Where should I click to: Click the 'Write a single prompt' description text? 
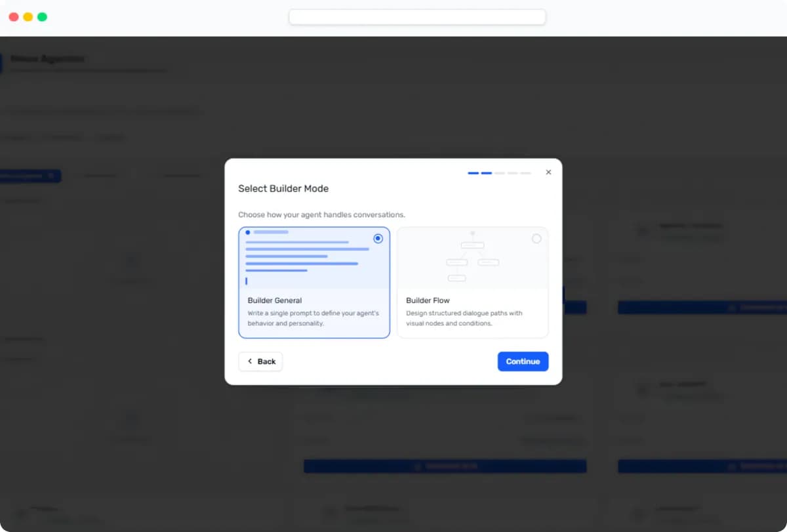[x=313, y=318]
